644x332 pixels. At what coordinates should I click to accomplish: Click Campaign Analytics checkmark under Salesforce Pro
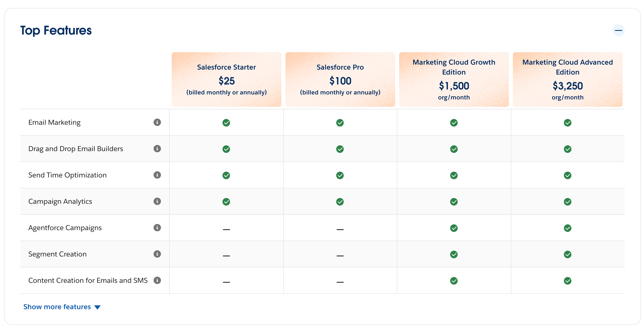click(x=340, y=202)
